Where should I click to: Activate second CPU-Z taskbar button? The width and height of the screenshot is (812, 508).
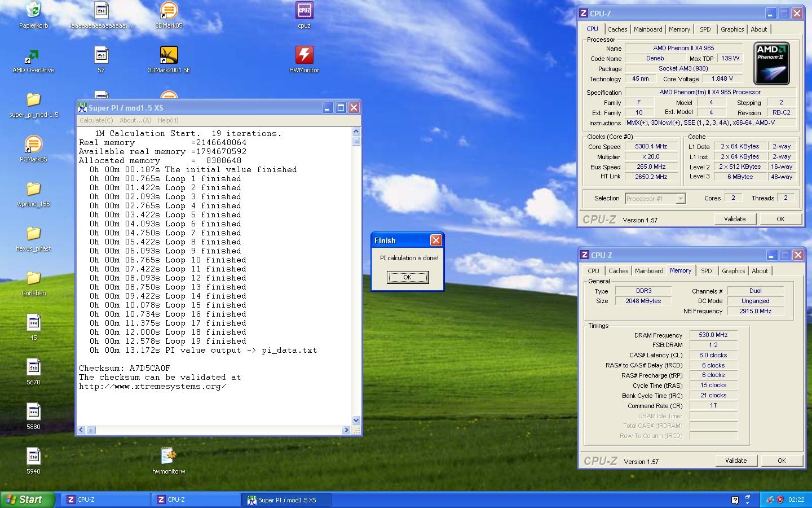(196, 500)
